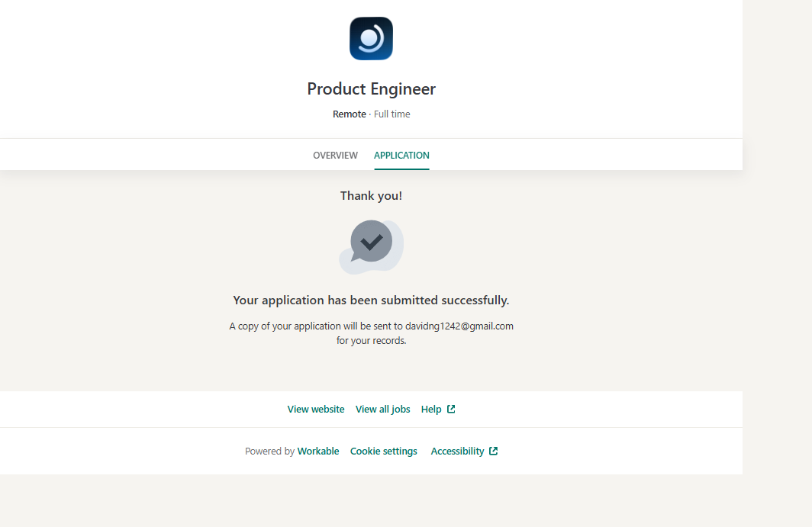Screen dimensions: 812x527
Task: Click the Help link text
Action: point(431,410)
